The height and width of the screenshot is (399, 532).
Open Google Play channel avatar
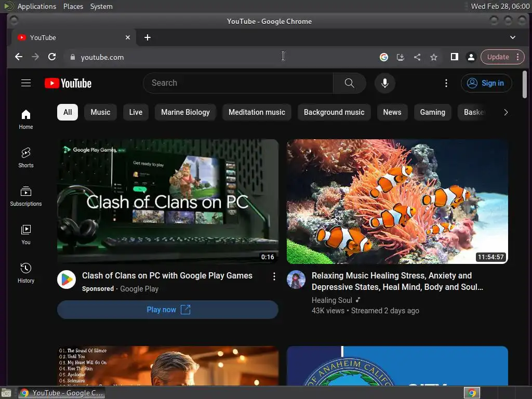coord(66,280)
